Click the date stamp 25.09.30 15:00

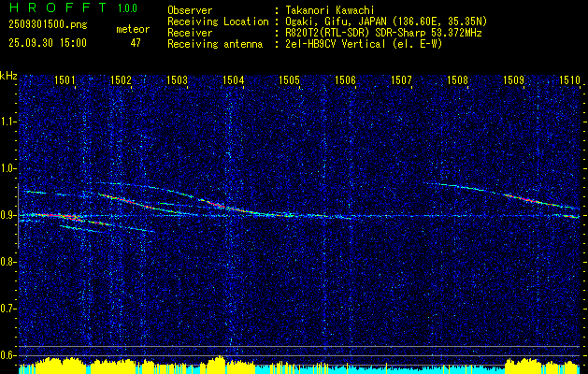48,43
